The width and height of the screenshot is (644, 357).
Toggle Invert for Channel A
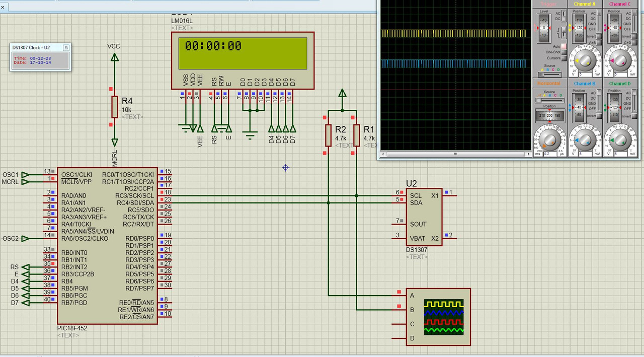click(599, 36)
